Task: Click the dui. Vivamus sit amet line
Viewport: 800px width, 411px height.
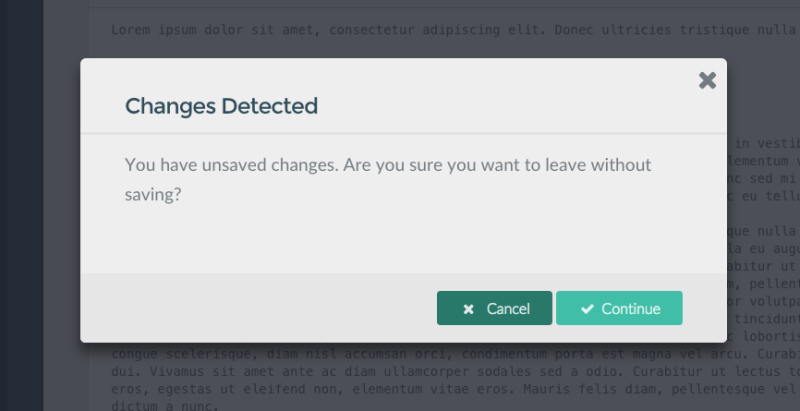Action: pos(455,372)
